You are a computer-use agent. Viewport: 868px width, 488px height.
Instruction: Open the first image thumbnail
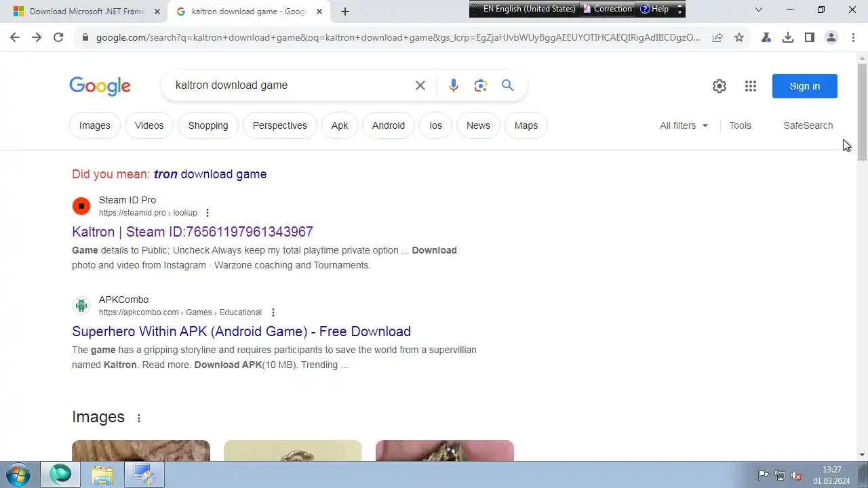pos(141,451)
